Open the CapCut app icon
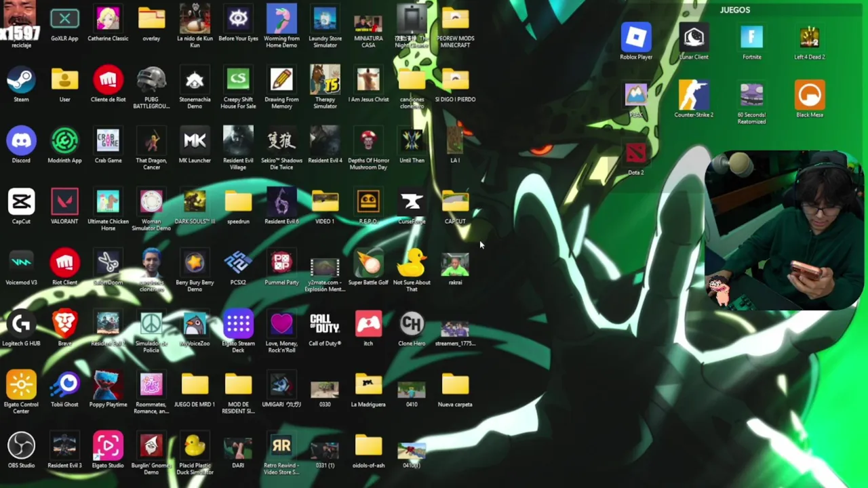This screenshot has width=868, height=488. click(21, 202)
